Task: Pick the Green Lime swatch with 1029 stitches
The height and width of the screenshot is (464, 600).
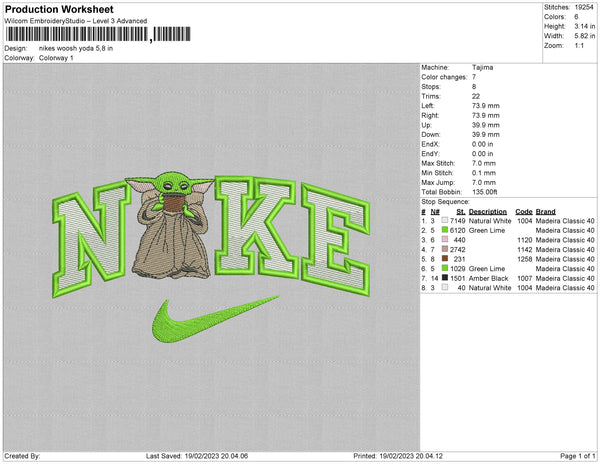Action: coord(445,268)
